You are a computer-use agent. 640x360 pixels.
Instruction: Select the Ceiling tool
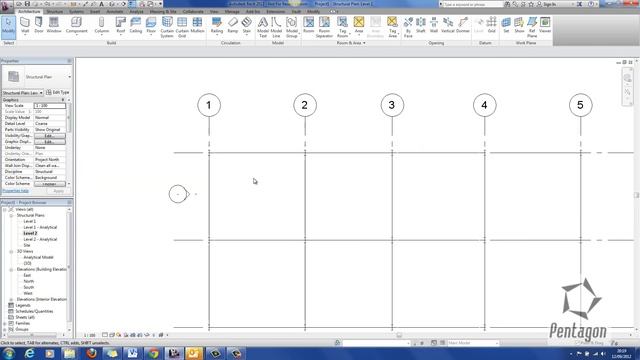[x=136, y=25]
